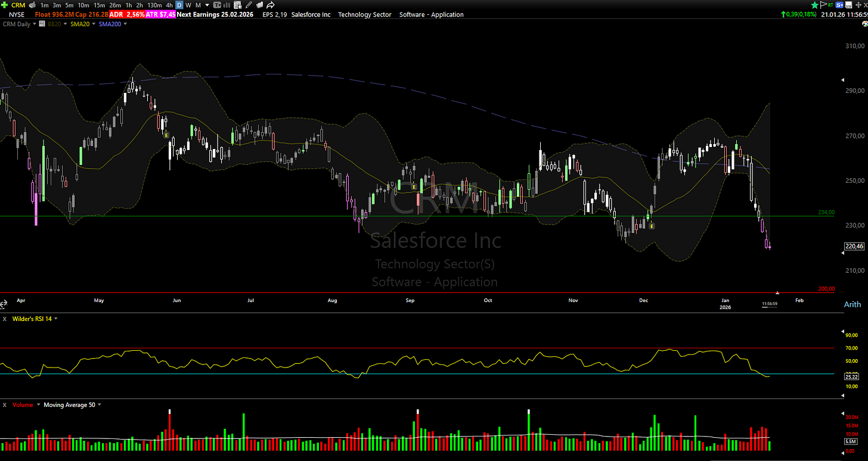Toggle the SMA200 indicator label
The height and width of the screenshot is (461, 868).
pos(110,24)
